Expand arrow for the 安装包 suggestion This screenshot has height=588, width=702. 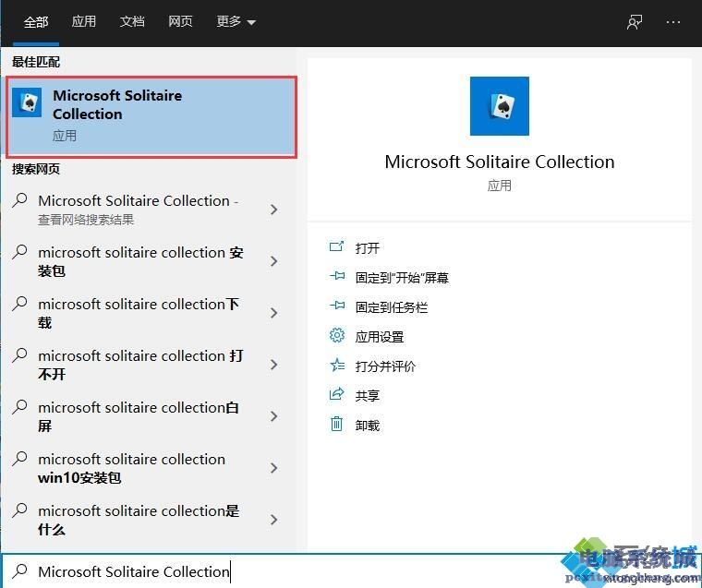tap(274, 261)
